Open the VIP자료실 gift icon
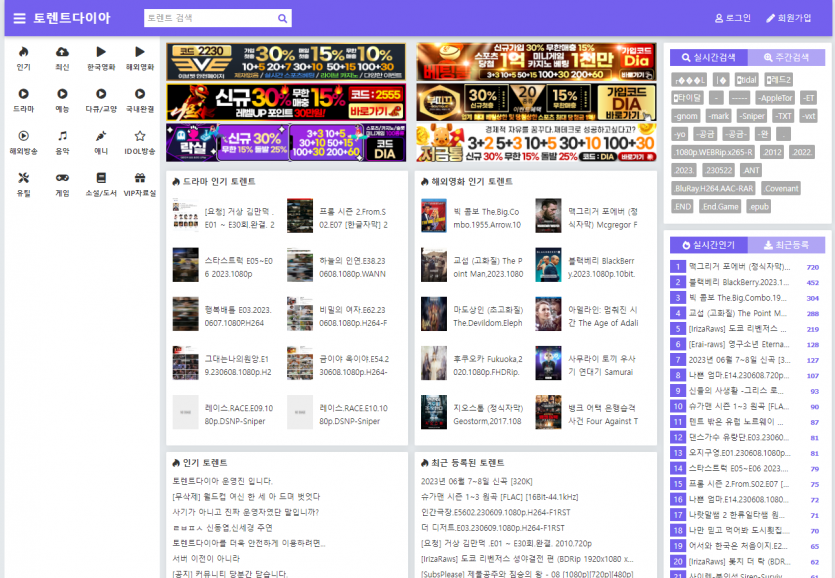The height and width of the screenshot is (578, 835). [x=140, y=178]
